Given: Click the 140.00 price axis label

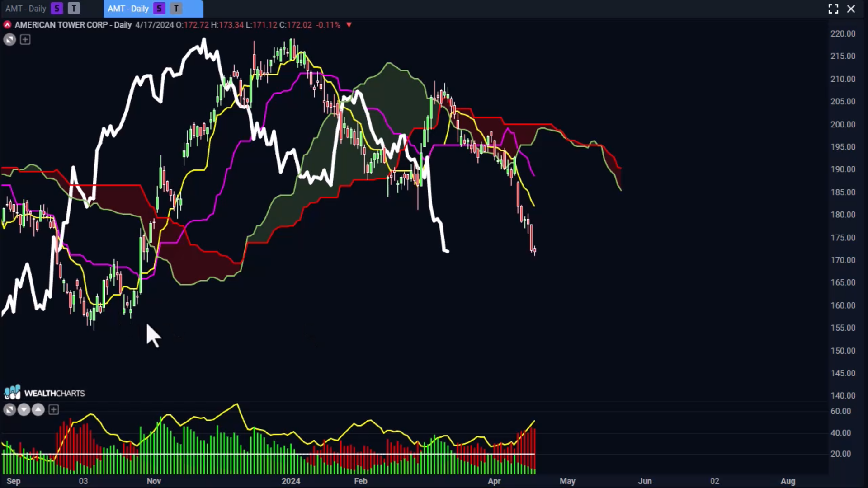Looking at the screenshot, I should coord(843,395).
